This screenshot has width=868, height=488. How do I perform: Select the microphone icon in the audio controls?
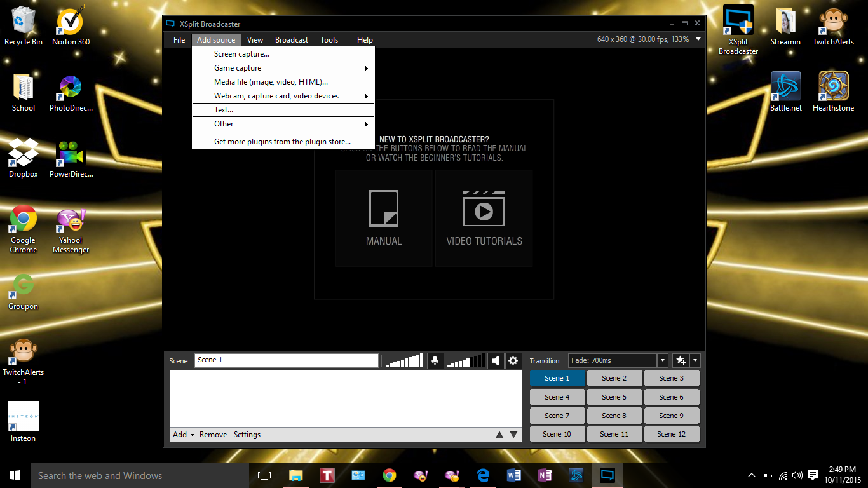(x=435, y=360)
